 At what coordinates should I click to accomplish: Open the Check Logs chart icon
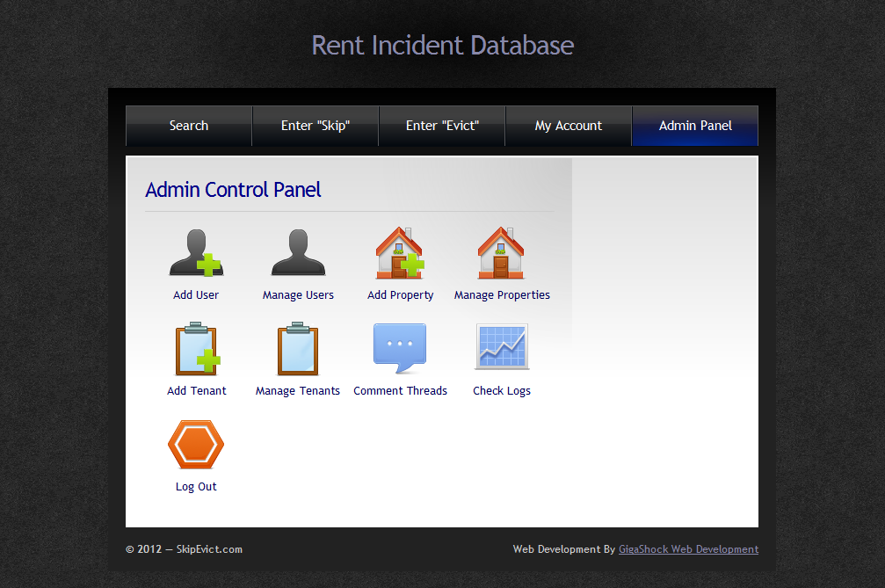pos(502,346)
